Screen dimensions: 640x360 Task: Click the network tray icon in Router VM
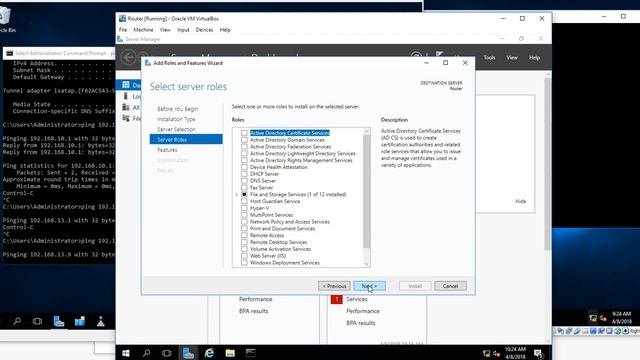pyautogui.click(x=486, y=353)
